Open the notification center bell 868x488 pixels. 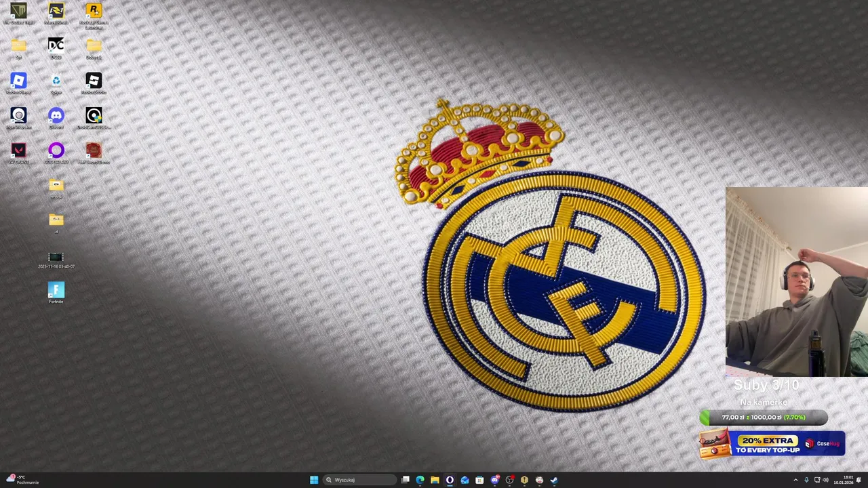(x=859, y=480)
